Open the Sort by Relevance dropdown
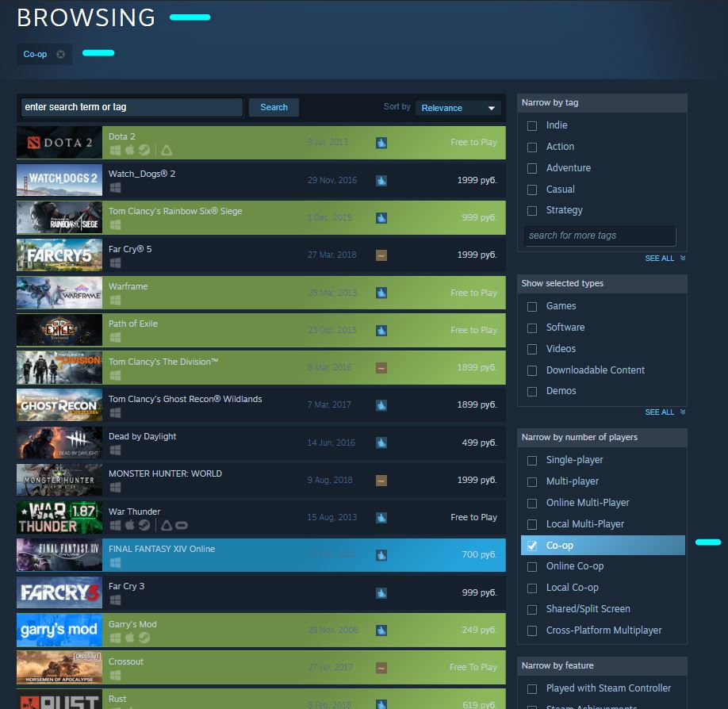 [458, 108]
